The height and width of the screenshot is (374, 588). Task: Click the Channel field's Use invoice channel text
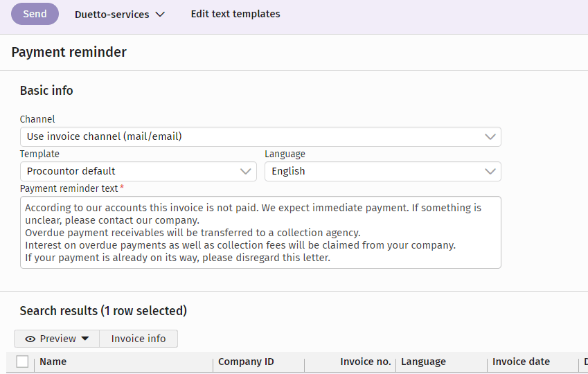(x=105, y=136)
